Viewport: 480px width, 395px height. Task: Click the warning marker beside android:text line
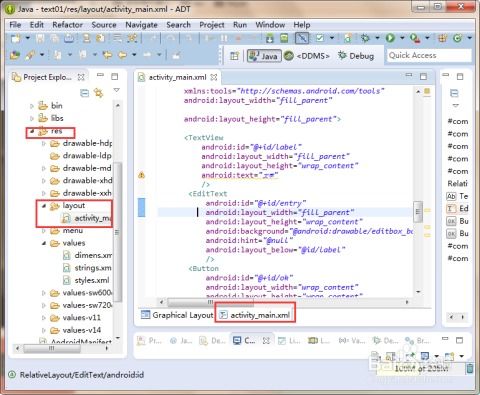pos(141,175)
